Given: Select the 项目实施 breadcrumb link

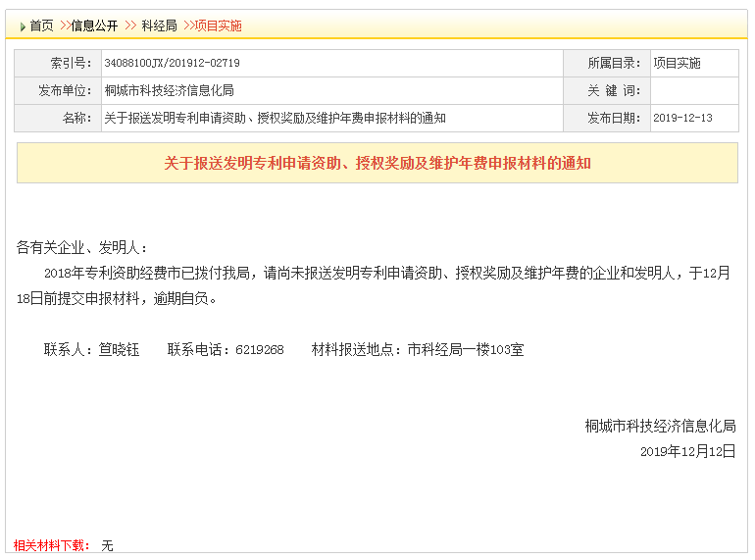Looking at the screenshot, I should click(x=218, y=25).
